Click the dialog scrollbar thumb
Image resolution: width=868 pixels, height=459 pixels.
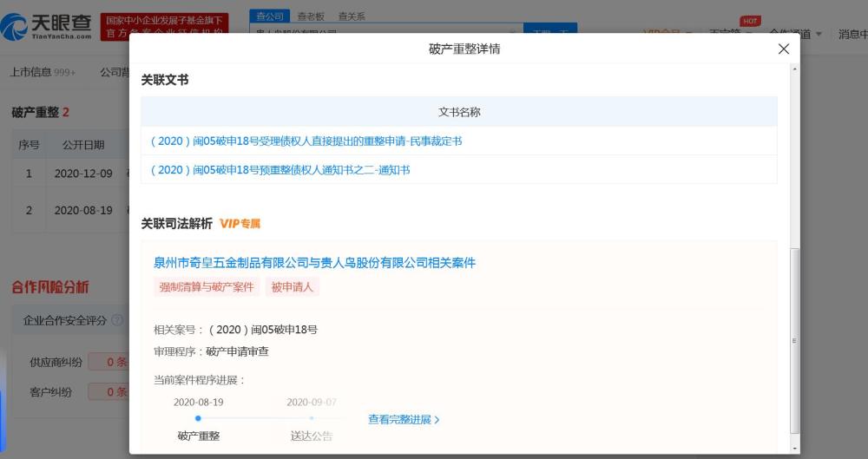click(795, 340)
